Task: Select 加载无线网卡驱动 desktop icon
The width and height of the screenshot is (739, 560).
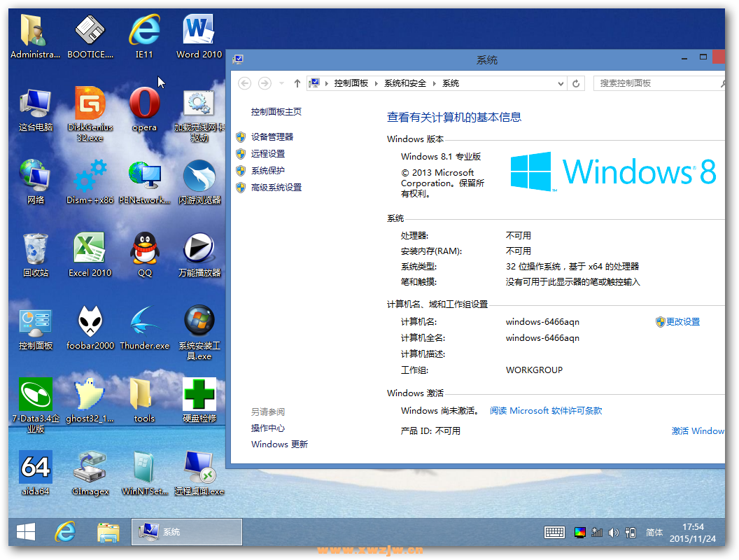Action: [x=199, y=115]
